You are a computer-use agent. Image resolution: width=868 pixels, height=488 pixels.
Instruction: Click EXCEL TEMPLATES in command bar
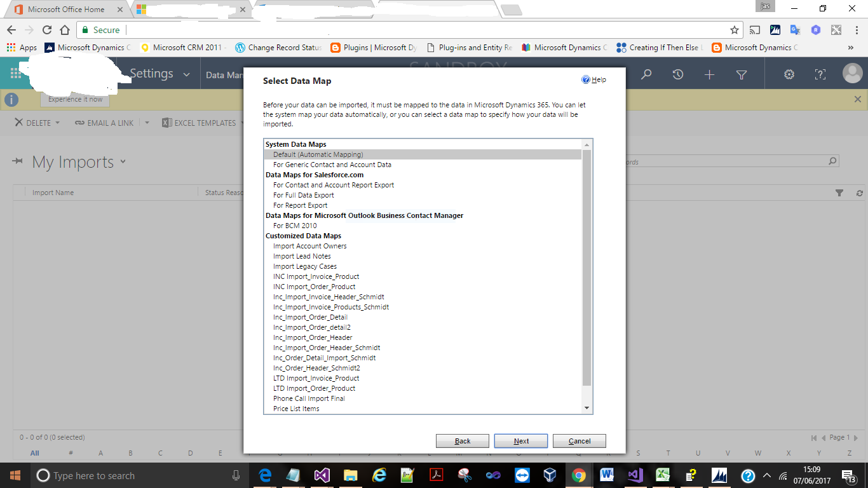[x=199, y=123]
